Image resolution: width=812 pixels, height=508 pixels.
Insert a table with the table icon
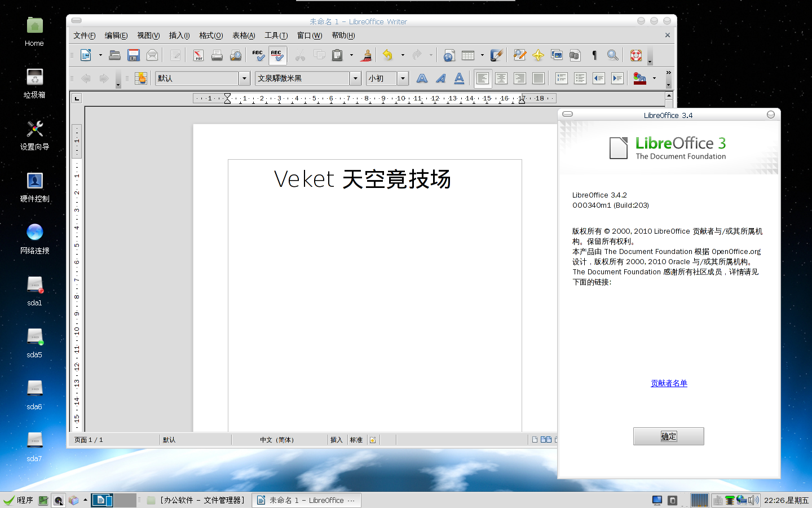tap(468, 55)
